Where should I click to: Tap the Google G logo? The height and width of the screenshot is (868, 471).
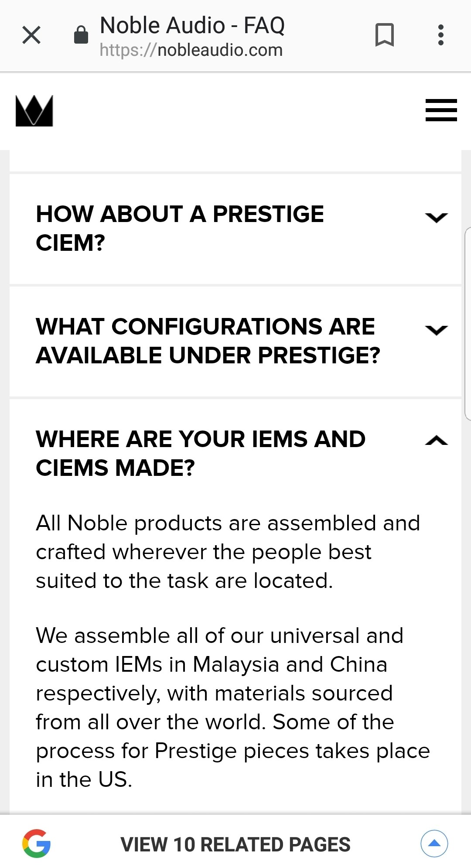tap(37, 844)
